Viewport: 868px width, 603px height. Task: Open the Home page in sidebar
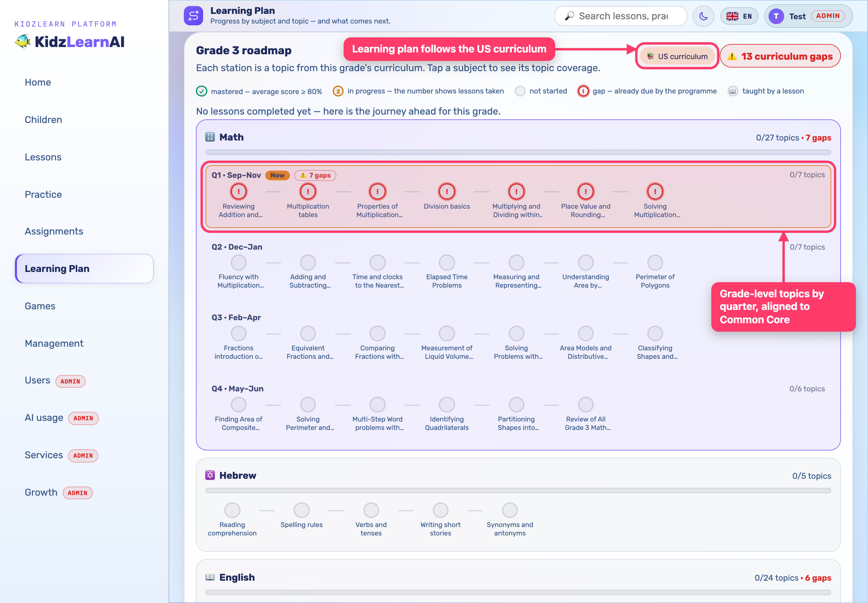tap(38, 82)
